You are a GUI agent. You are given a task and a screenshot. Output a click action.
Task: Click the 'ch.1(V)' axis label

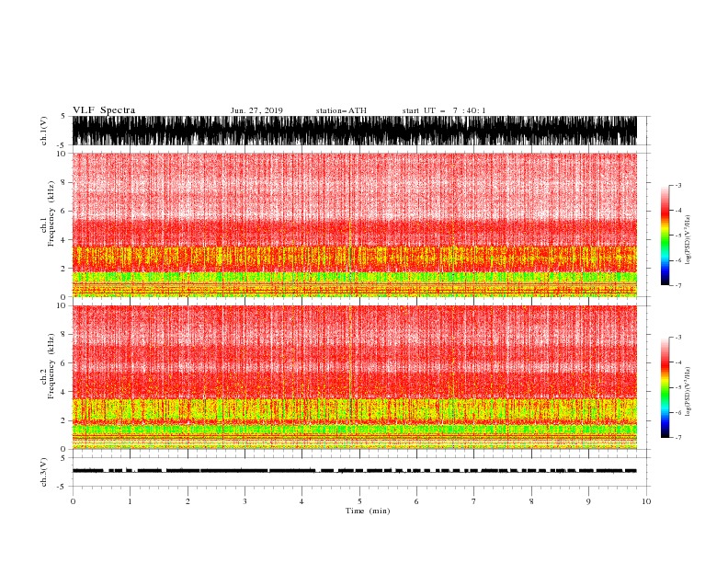[44, 131]
